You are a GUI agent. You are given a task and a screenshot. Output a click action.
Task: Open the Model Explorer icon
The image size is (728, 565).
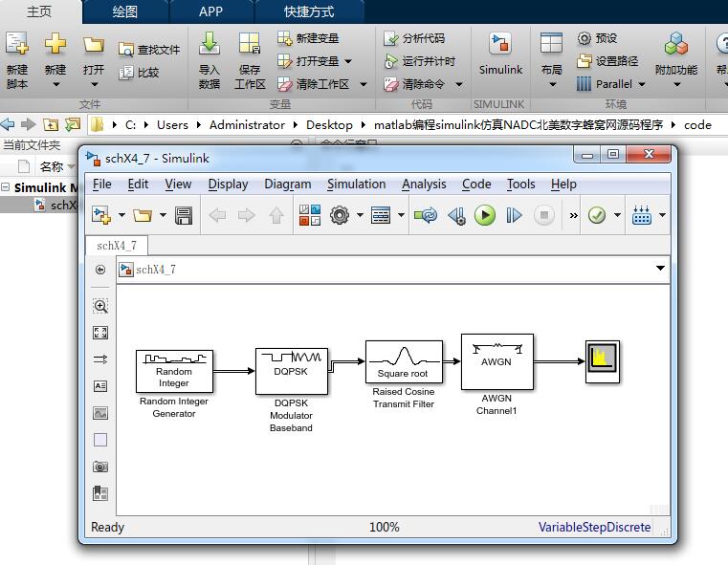(x=381, y=215)
